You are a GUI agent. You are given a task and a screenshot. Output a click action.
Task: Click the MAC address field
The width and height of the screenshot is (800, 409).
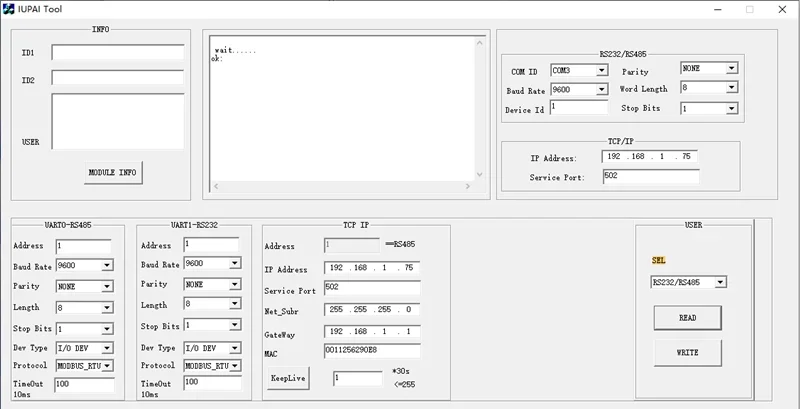coord(372,351)
